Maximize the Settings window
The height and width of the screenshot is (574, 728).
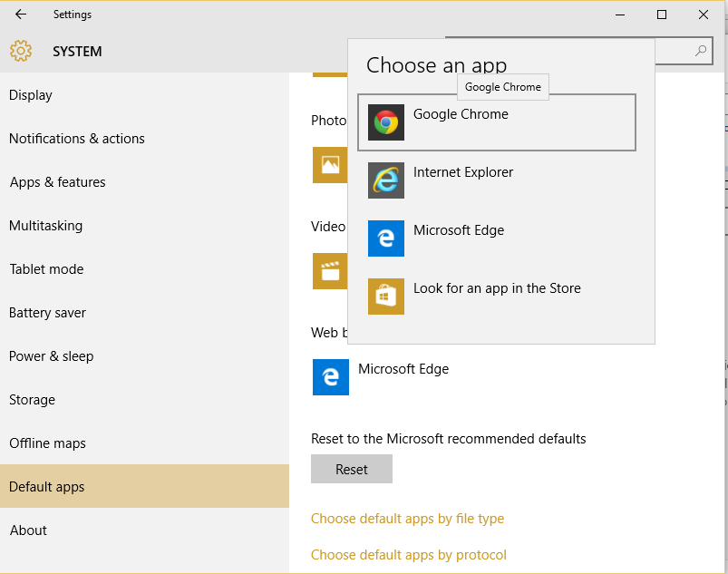click(662, 15)
